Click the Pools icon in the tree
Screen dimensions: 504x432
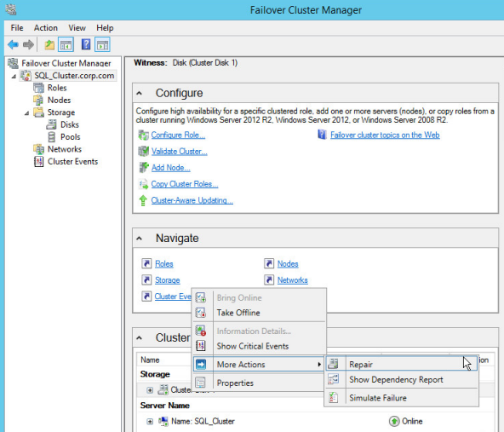pyautogui.click(x=51, y=137)
